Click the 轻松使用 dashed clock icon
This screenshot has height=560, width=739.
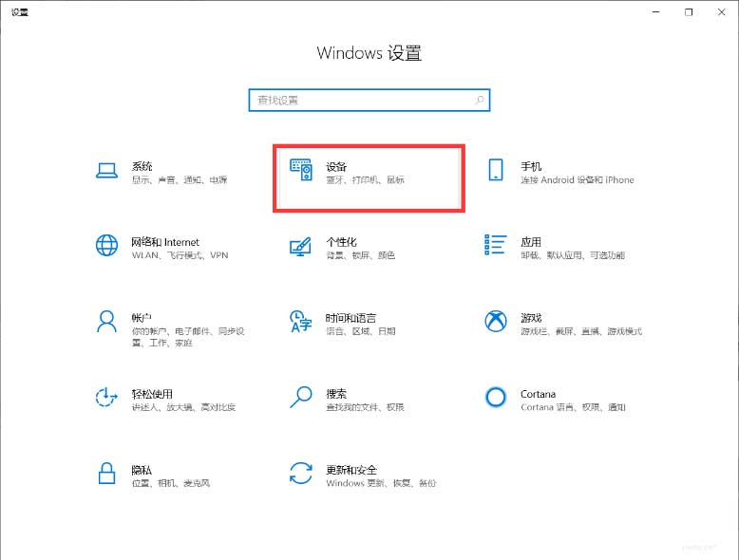click(x=106, y=397)
